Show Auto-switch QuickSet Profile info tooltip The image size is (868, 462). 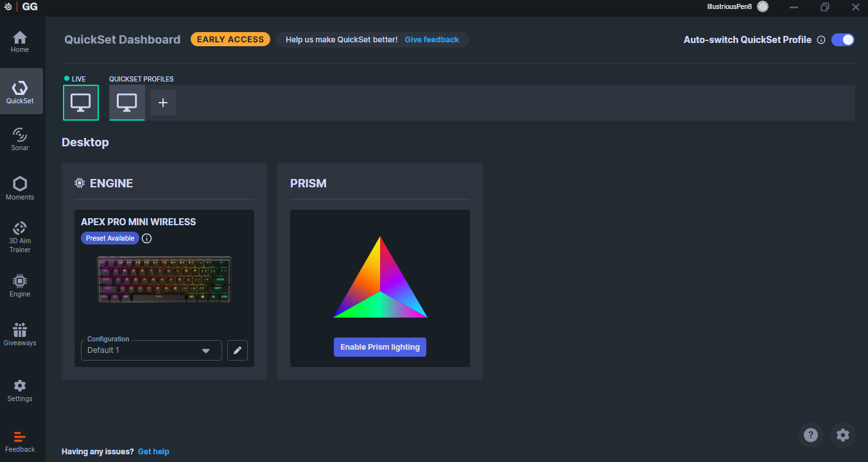pyautogui.click(x=820, y=40)
